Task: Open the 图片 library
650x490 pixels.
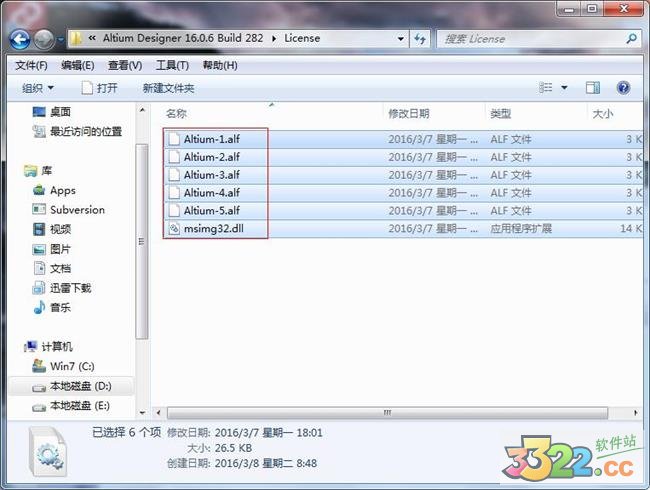Action: (x=52, y=249)
